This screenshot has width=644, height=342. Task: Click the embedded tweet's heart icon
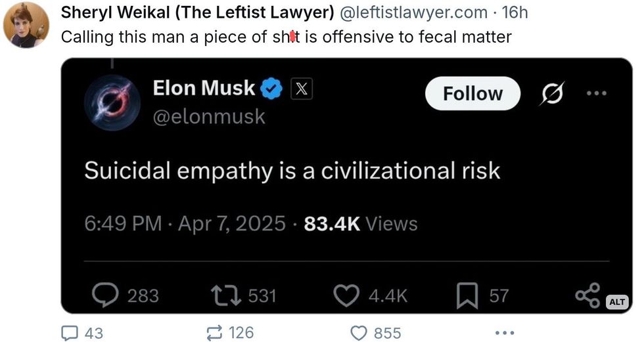pos(346,295)
